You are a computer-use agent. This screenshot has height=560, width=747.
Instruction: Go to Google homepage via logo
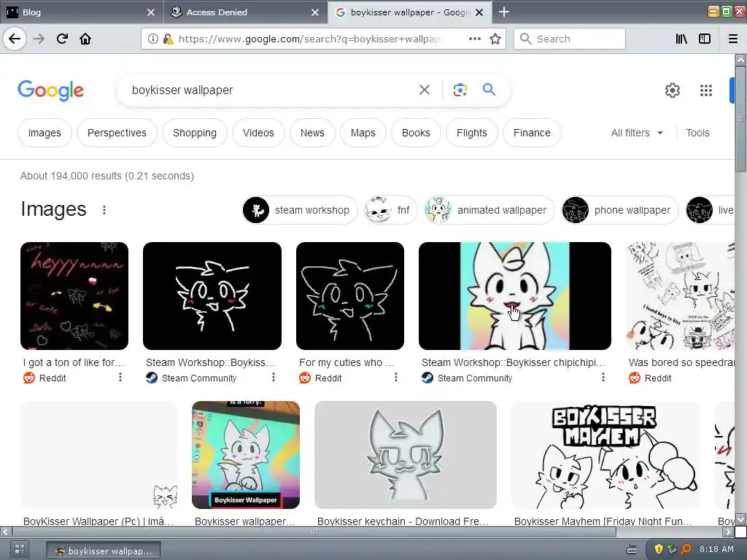[50, 90]
